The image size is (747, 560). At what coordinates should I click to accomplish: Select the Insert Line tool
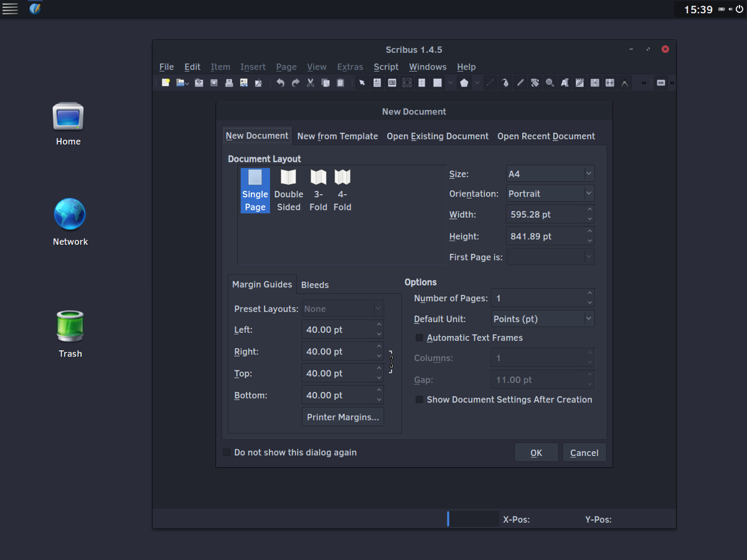[x=490, y=83]
